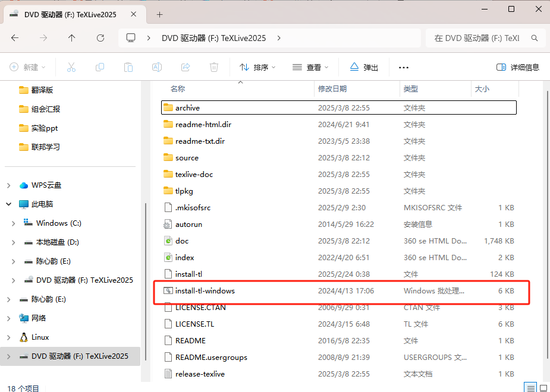Sort by 修改日期 column header
The width and height of the screenshot is (550, 392).
pos(332,89)
